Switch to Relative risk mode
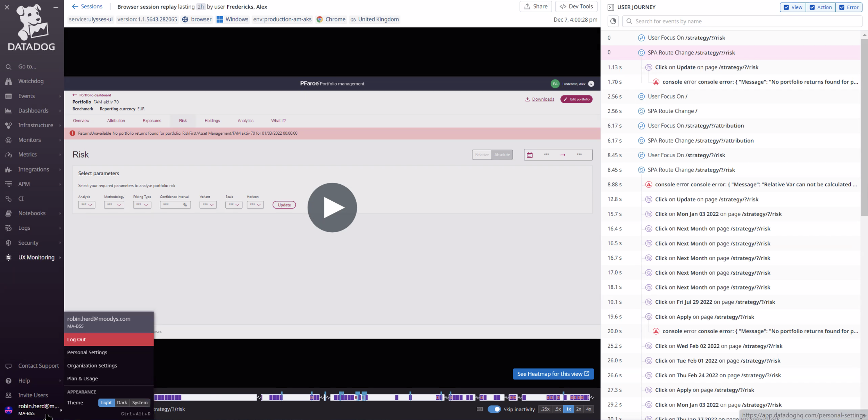Viewport: 868px width, 420px height. (482, 155)
